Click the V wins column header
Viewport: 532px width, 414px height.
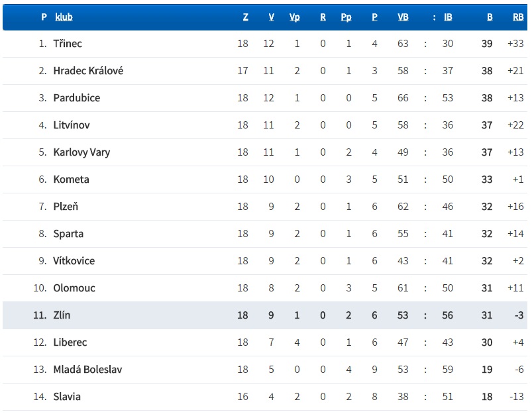pyautogui.click(x=271, y=17)
